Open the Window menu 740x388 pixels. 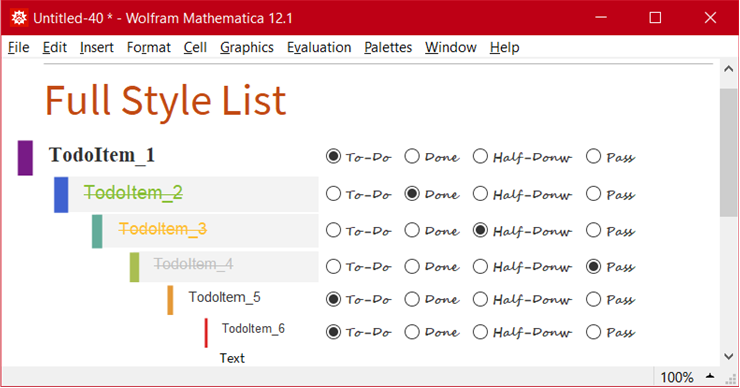click(451, 47)
